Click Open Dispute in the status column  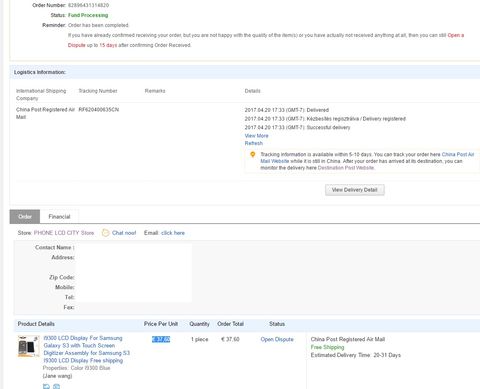coord(277,339)
